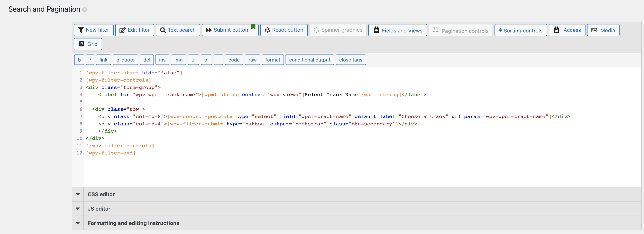Screen dimensions: 644x234
Task: Click the Grid button label
Action: click(x=92, y=44)
